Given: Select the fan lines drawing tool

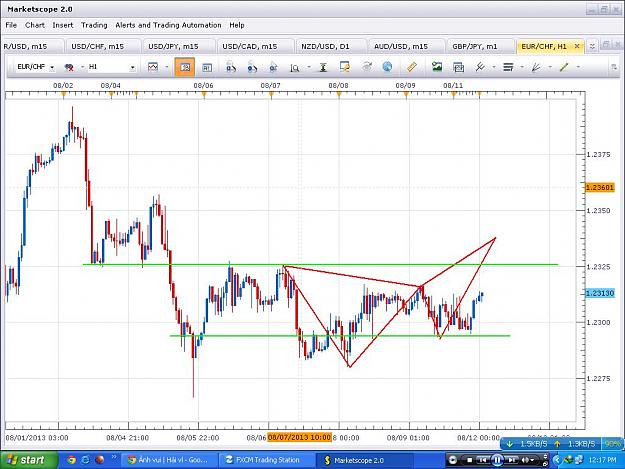Looking at the screenshot, I should point(536,67).
